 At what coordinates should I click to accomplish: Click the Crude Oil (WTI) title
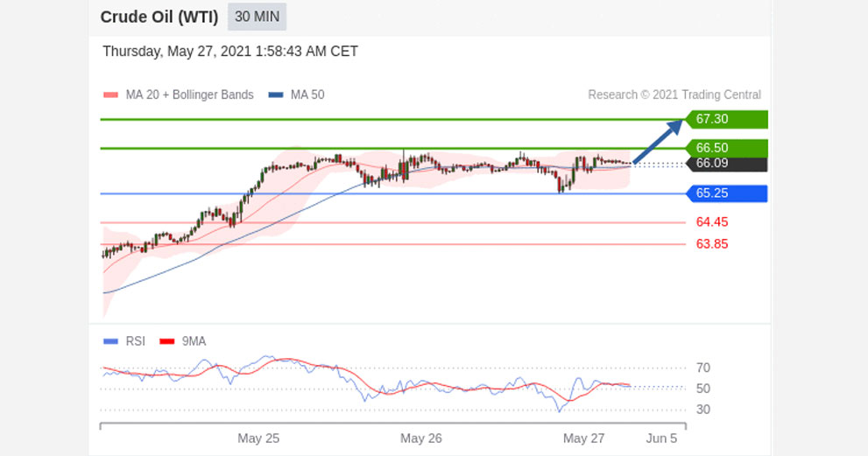click(159, 18)
